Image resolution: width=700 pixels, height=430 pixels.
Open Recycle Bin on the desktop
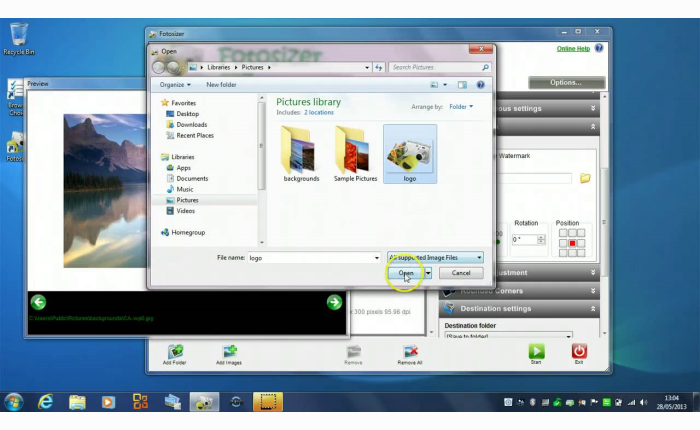(19, 39)
